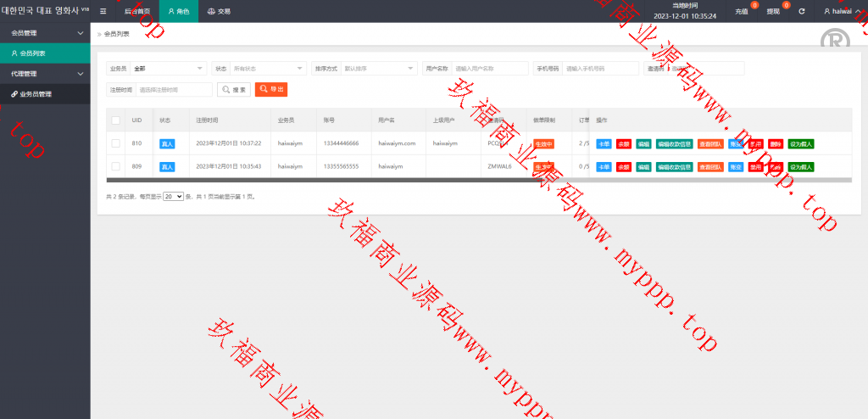
Task: Click the 用户名称 input field
Action: 489,68
